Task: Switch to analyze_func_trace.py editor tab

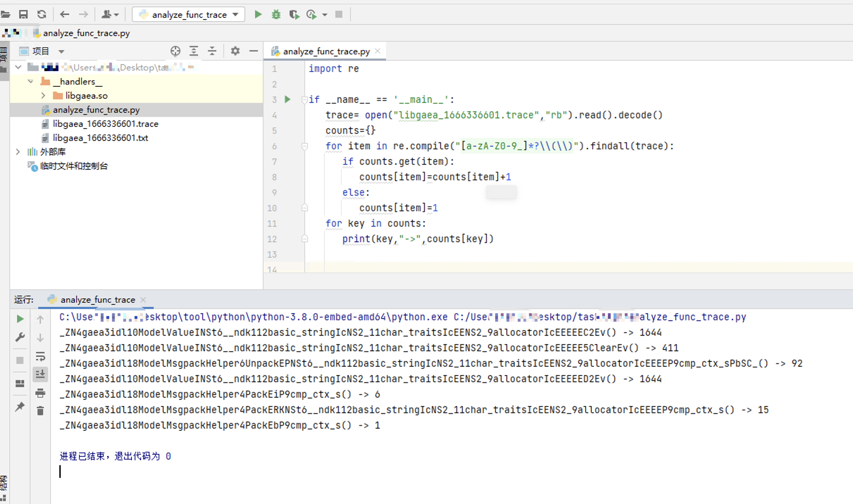Action: [x=326, y=51]
